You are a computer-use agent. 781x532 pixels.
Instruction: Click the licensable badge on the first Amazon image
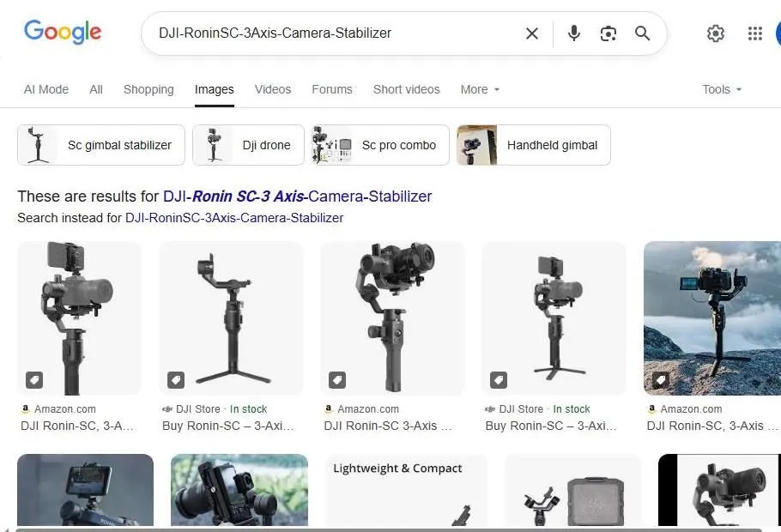pos(34,379)
